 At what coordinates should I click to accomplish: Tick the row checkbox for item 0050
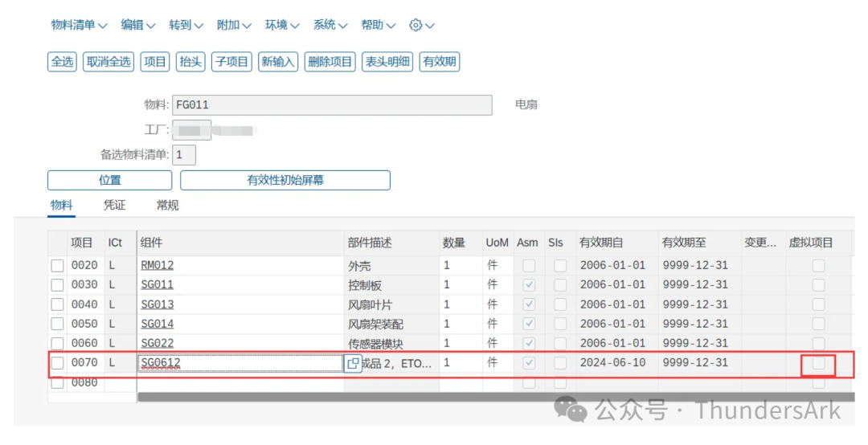58,325
